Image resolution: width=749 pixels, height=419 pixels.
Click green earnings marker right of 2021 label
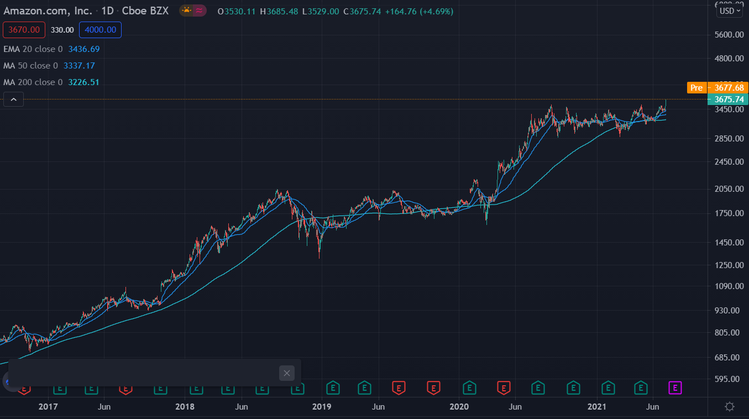(x=608, y=387)
